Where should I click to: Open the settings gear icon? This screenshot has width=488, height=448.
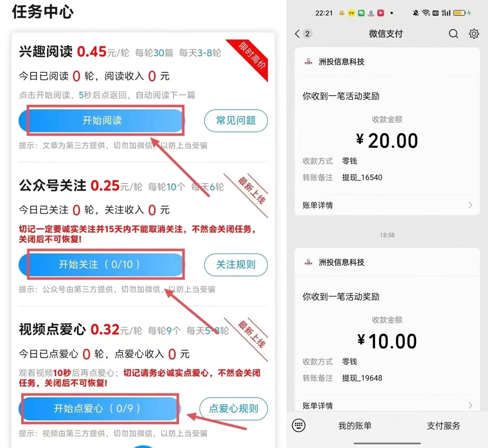474,34
